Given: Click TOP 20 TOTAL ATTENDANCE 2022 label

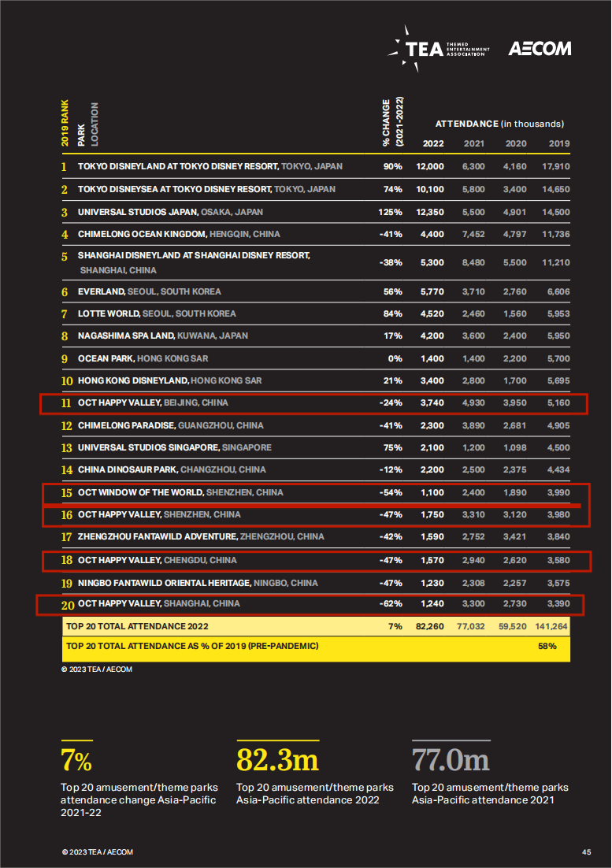Looking at the screenshot, I should 137,626.
